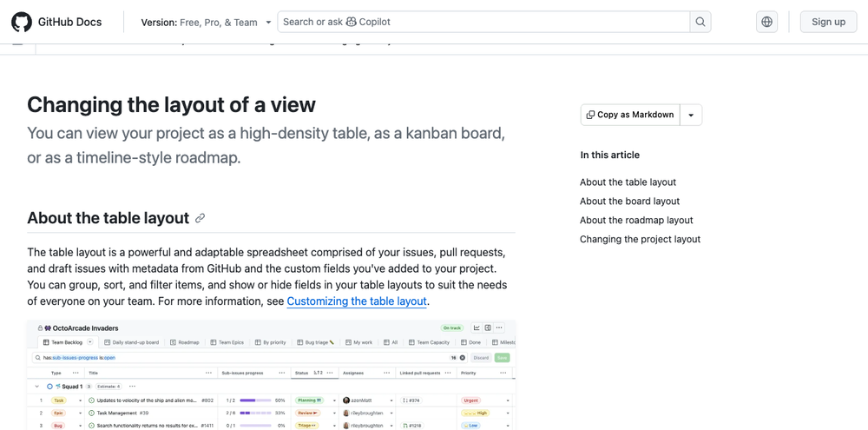Click the Changing the layout of a view heading

171,105
